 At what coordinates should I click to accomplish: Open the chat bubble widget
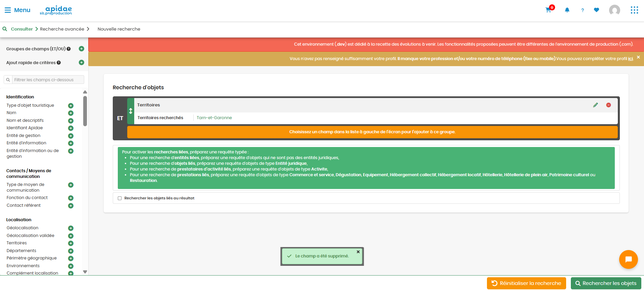point(628,259)
